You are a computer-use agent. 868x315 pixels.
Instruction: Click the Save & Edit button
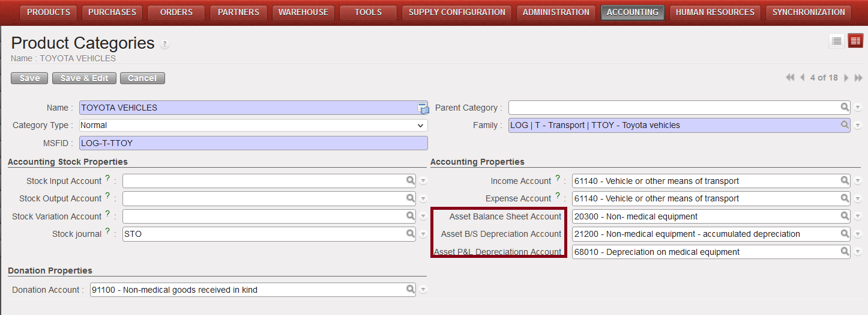(x=85, y=78)
